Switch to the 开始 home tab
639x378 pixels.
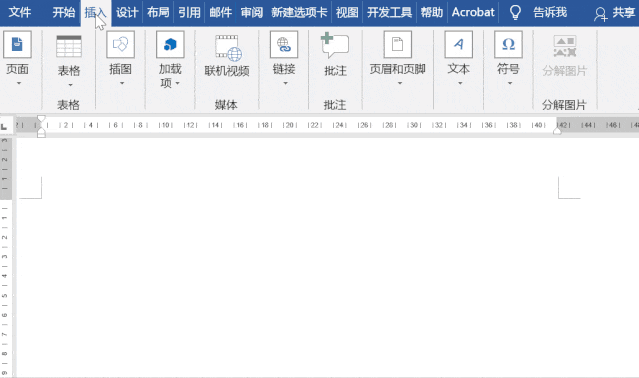click(x=64, y=13)
